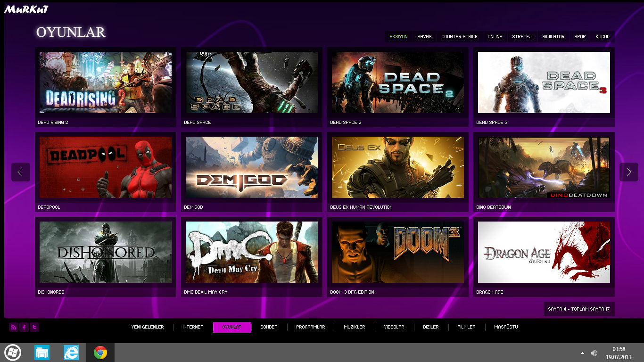Image resolution: width=644 pixels, height=362 pixels.
Task: Launch the Deadpool game thumbnail
Action: pyautogui.click(x=106, y=167)
